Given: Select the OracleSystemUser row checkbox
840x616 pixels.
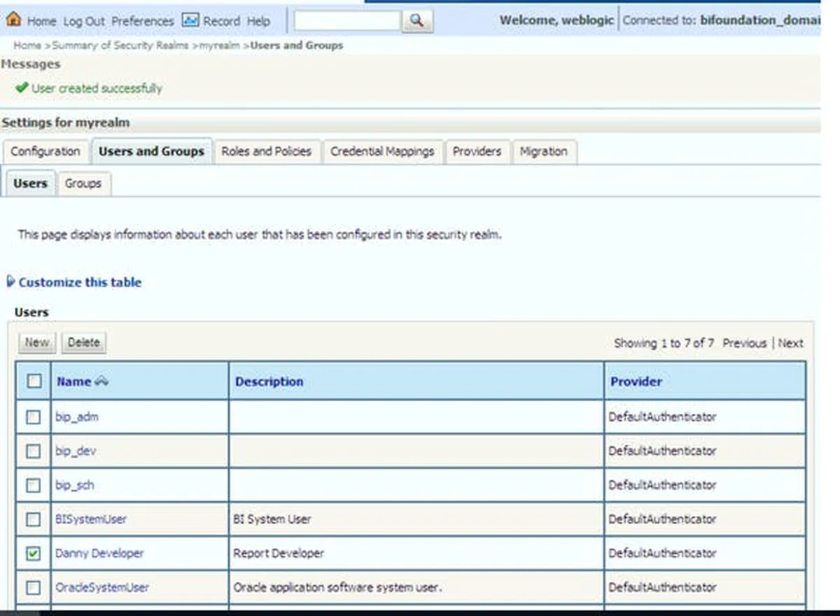Looking at the screenshot, I should 34,588.
